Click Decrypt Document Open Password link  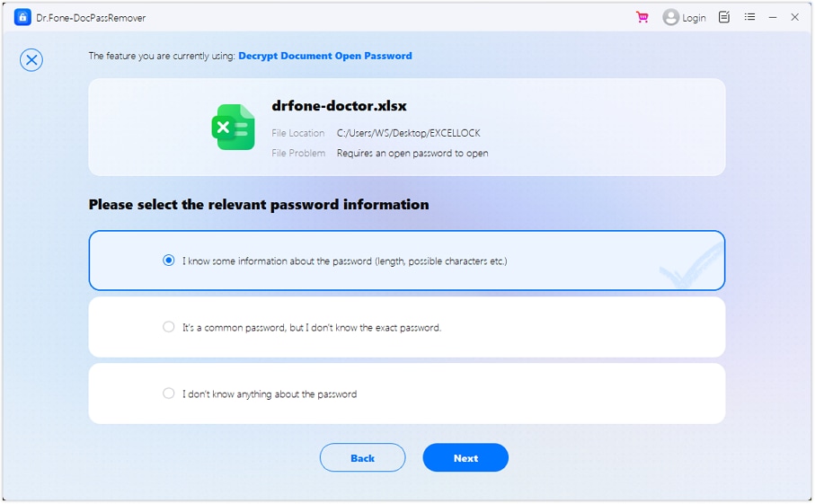point(325,56)
